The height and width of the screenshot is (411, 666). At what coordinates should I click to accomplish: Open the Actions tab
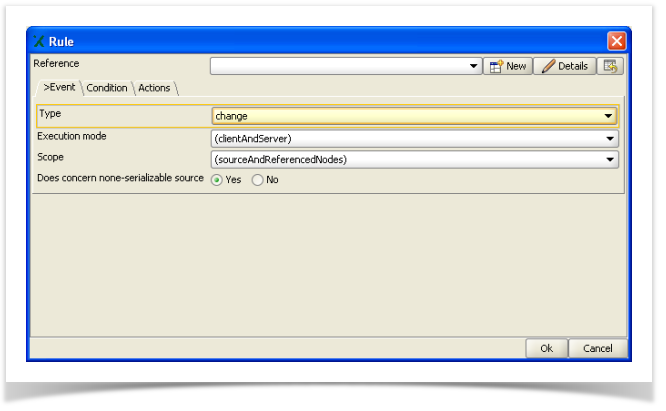pyautogui.click(x=154, y=88)
